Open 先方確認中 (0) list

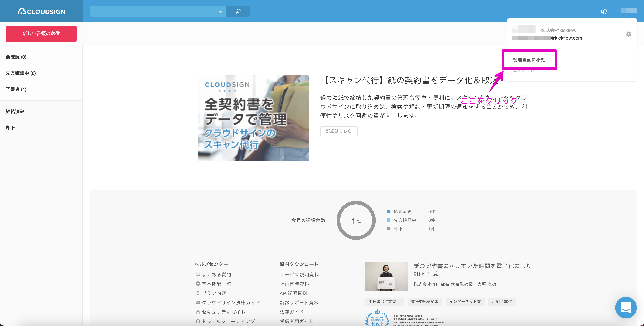[x=21, y=73]
